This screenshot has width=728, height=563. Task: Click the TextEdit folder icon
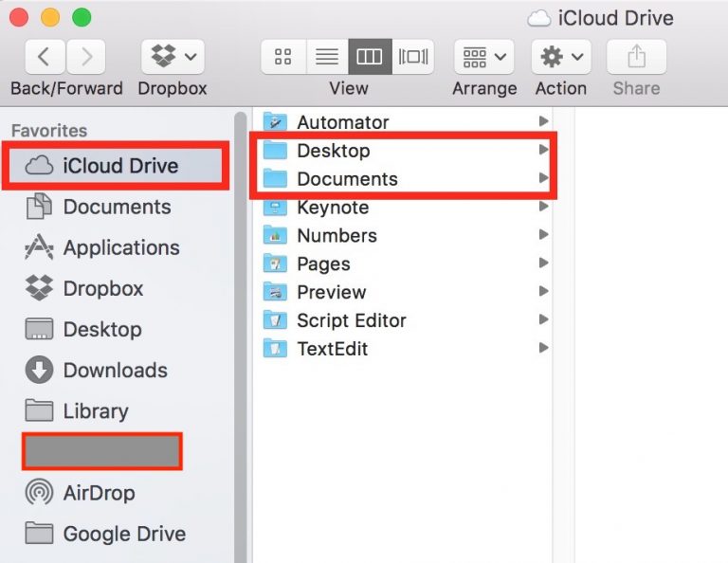coord(275,349)
